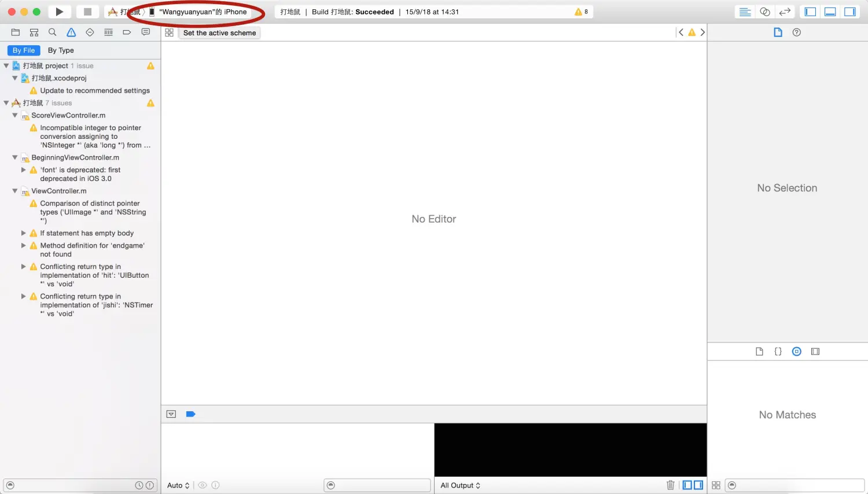868x494 pixels.
Task: Clear the console with the trash icon
Action: point(671,485)
